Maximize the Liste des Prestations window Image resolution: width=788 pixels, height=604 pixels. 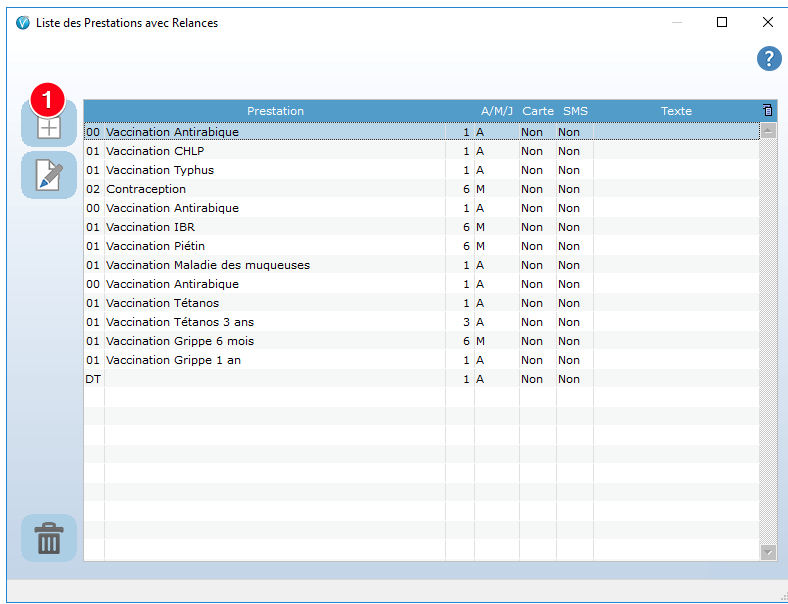[722, 22]
